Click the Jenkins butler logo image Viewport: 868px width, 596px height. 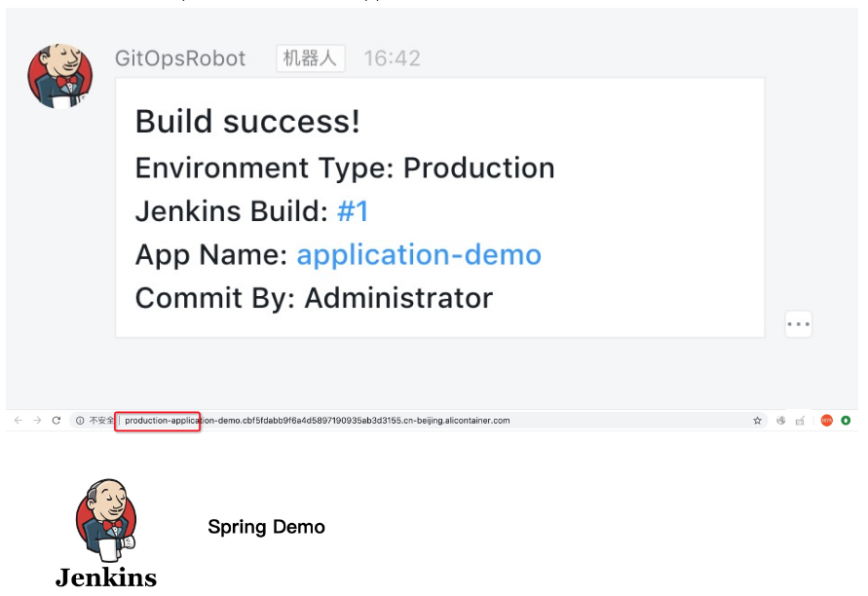click(x=106, y=520)
